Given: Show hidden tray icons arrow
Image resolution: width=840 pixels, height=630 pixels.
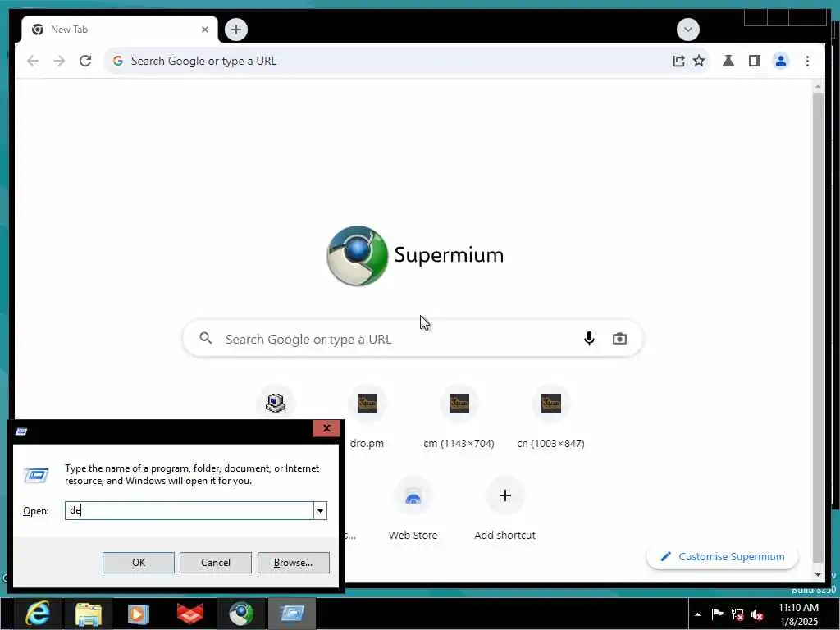Looking at the screenshot, I should (x=697, y=614).
